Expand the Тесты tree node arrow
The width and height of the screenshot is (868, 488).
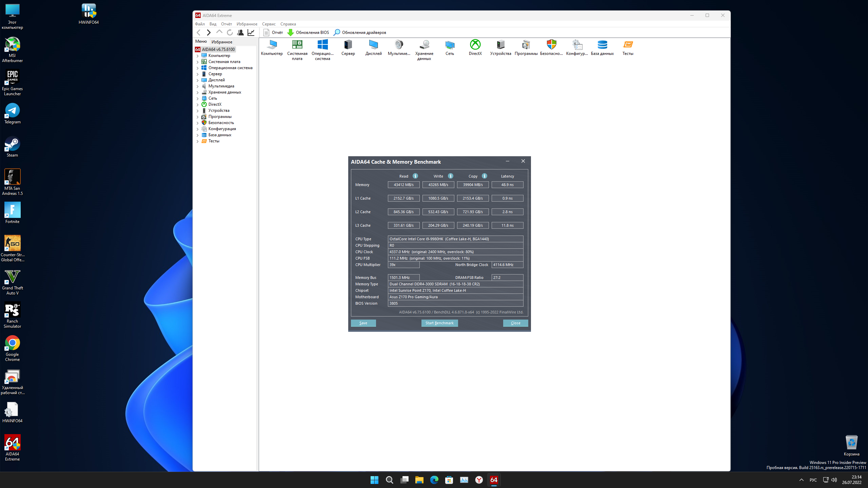198,141
